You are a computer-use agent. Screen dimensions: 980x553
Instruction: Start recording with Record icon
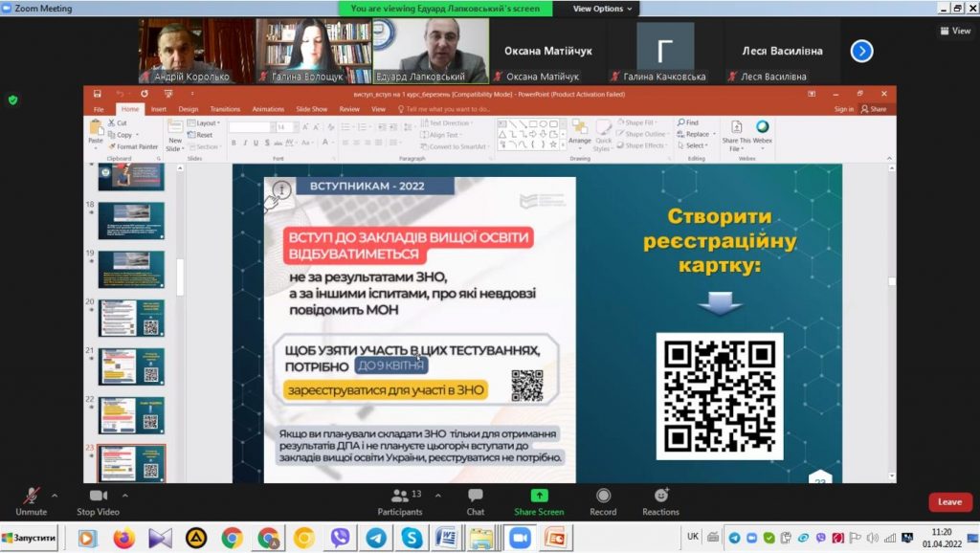click(603, 496)
